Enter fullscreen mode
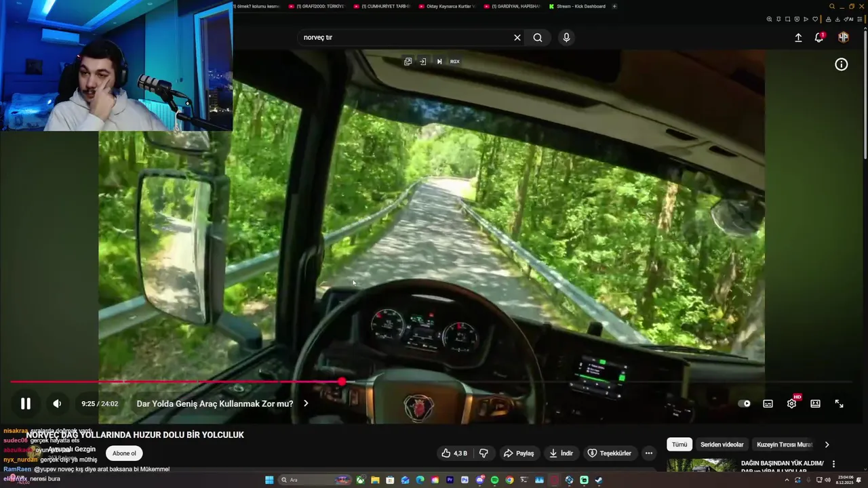This screenshot has height=488, width=868. pyautogui.click(x=839, y=404)
